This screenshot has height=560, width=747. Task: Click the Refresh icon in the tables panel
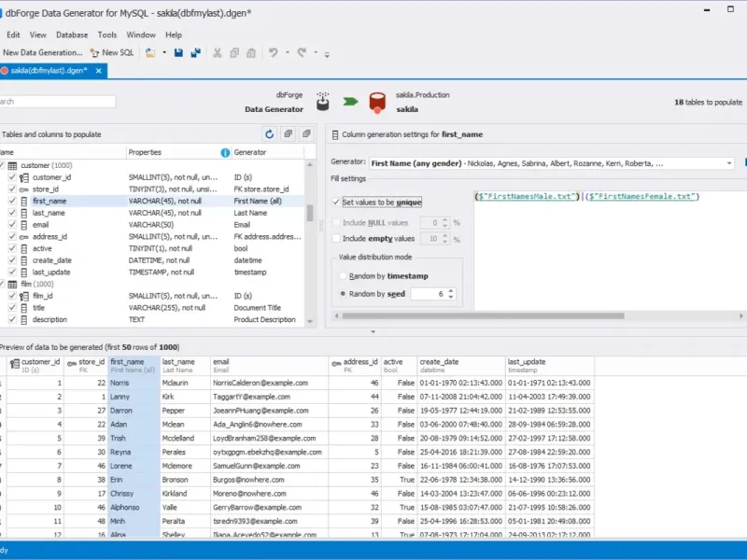click(270, 134)
